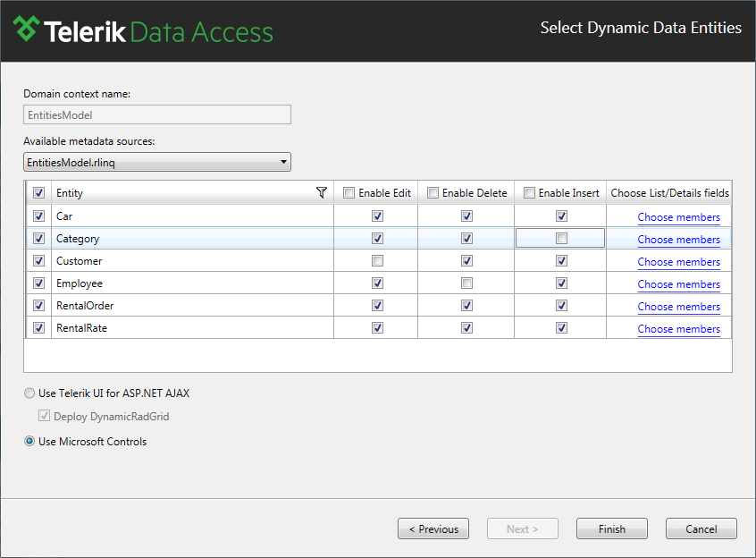This screenshot has height=558, width=756.
Task: Select Use Microsoft Controls radio button
Action: pyautogui.click(x=29, y=441)
